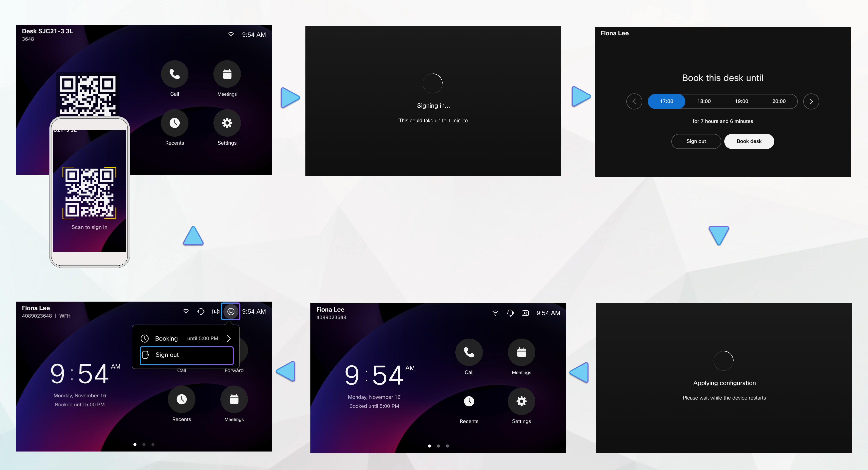Image resolution: width=868 pixels, height=470 pixels.
Task: Toggle Sign out from profile dropdown menu
Action: 185,355
